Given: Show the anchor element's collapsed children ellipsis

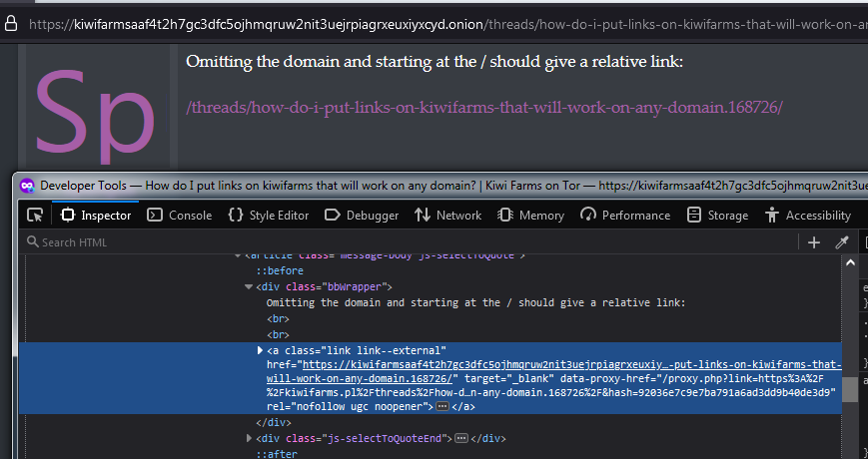Looking at the screenshot, I should point(441,406).
